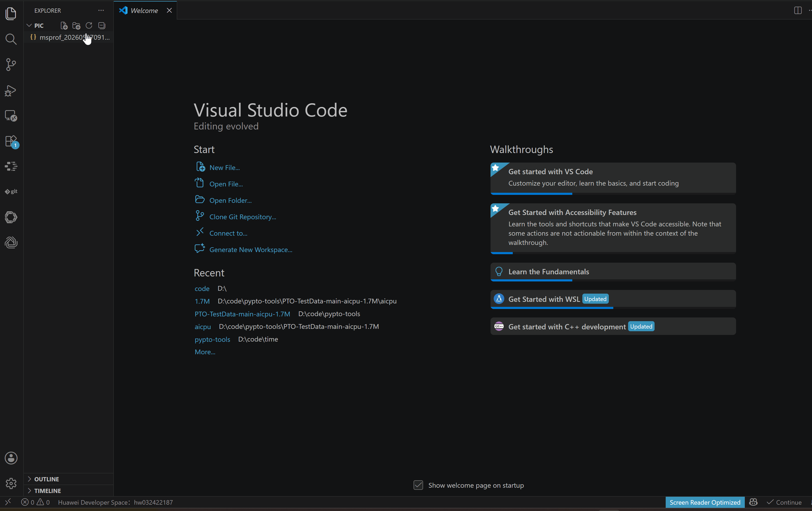Click the hexagon-shaped activity bar icon
This screenshot has height=511, width=812.
tap(11, 217)
